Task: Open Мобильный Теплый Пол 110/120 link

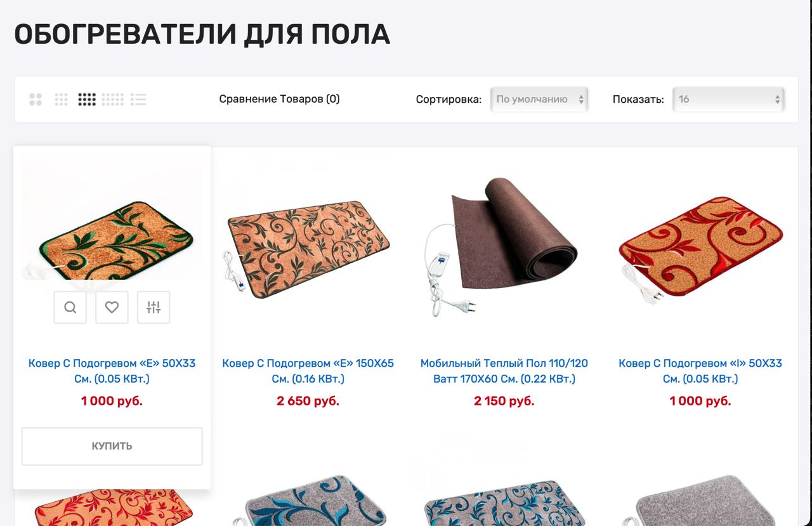Action: tap(504, 371)
